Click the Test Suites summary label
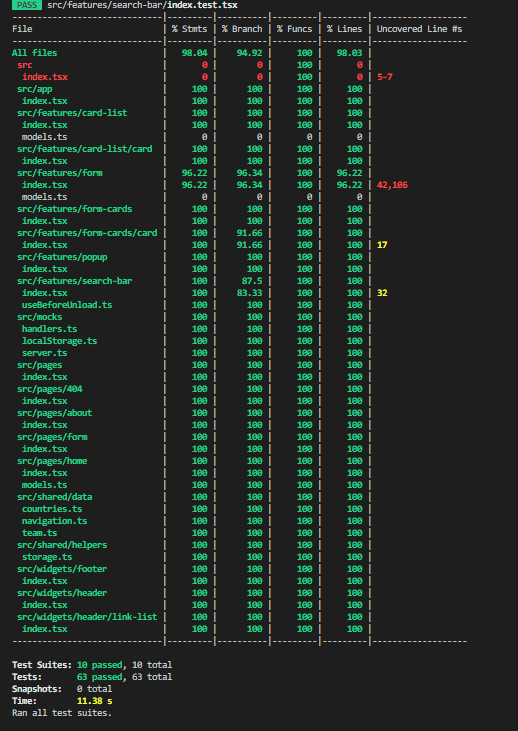 [42, 665]
